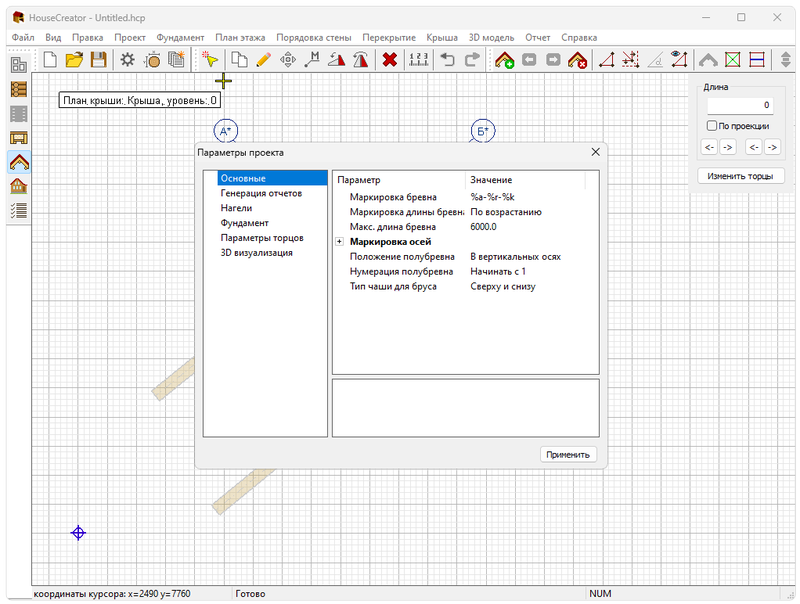The width and height of the screenshot is (800, 604).
Task: Click the Save project floppy disk icon
Action: pyautogui.click(x=98, y=60)
